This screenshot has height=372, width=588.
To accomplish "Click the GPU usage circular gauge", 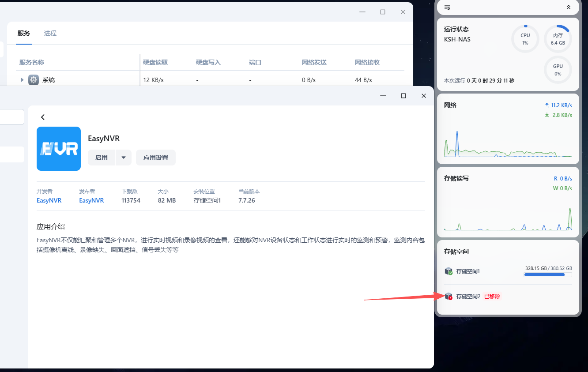I will 558,70.
